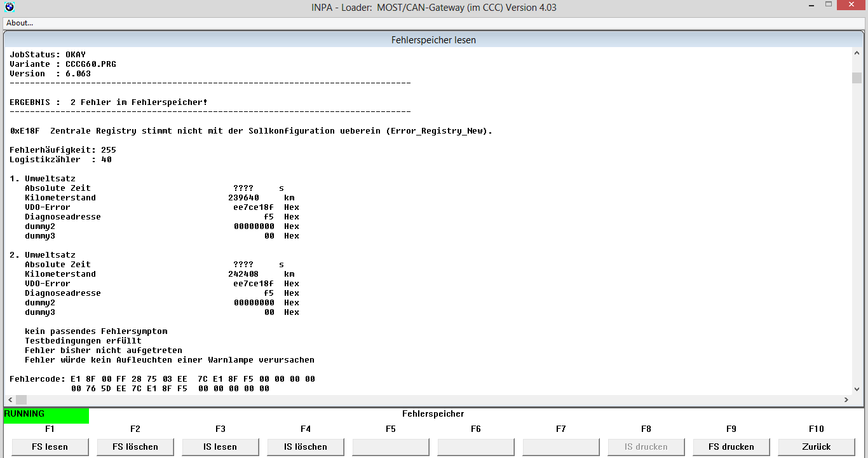Click the 'Fehlerspeicher lesen' header
Viewport: 868px width, 458px height.
[x=433, y=40]
